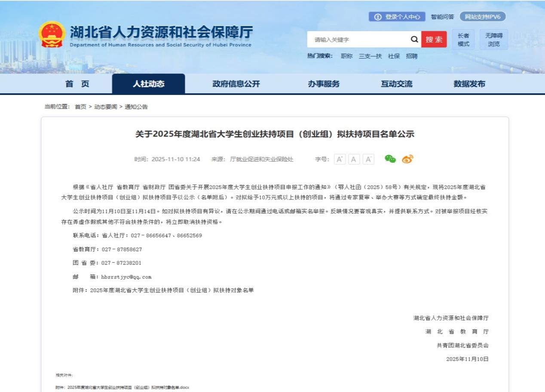Increase font size with A+ icon

click(x=340, y=159)
